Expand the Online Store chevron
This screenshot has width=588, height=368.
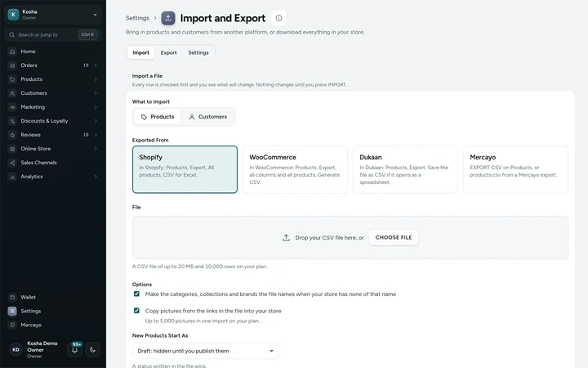96,149
